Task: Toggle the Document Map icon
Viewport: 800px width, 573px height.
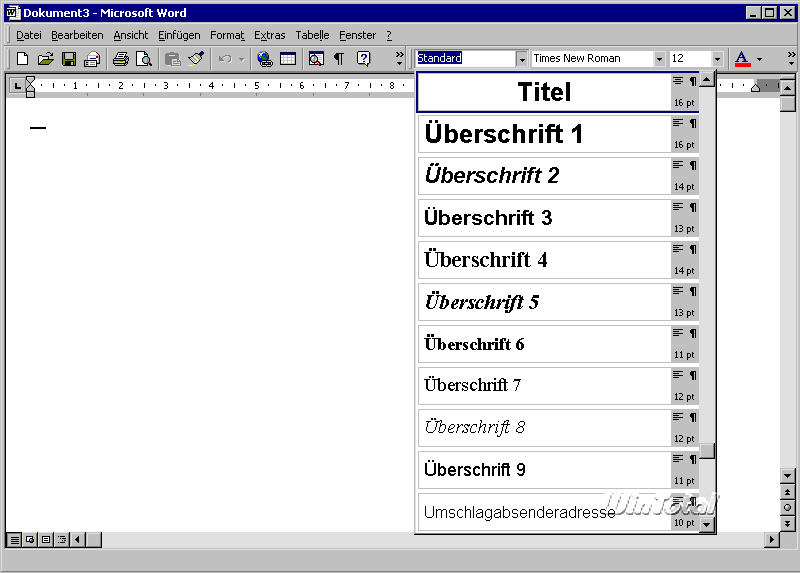Action: point(316,59)
